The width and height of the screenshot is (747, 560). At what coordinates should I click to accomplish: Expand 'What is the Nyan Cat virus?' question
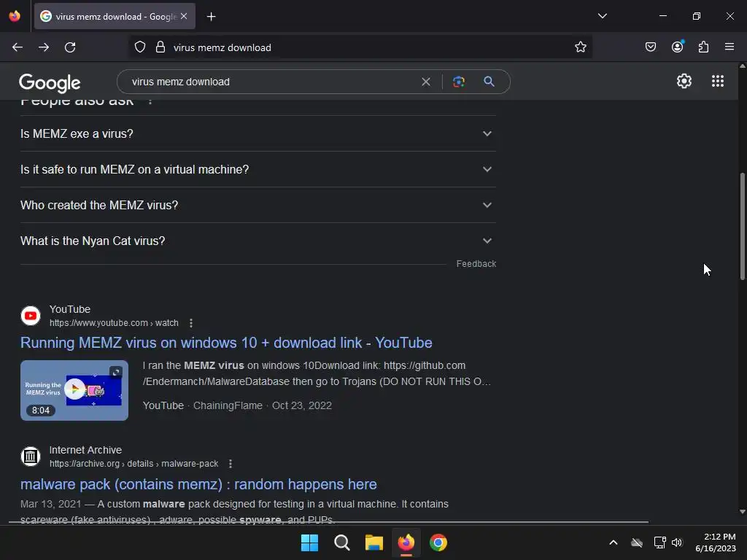pyautogui.click(x=258, y=241)
